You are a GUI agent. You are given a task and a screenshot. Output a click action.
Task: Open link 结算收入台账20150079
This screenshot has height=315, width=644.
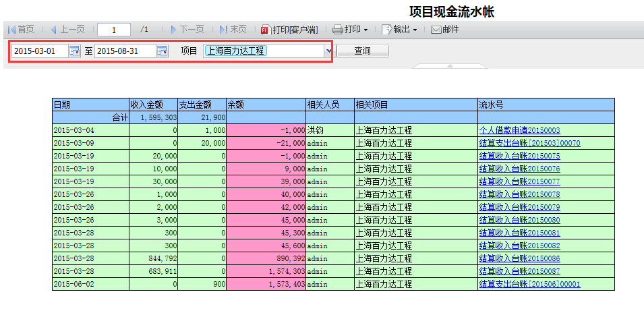click(519, 207)
